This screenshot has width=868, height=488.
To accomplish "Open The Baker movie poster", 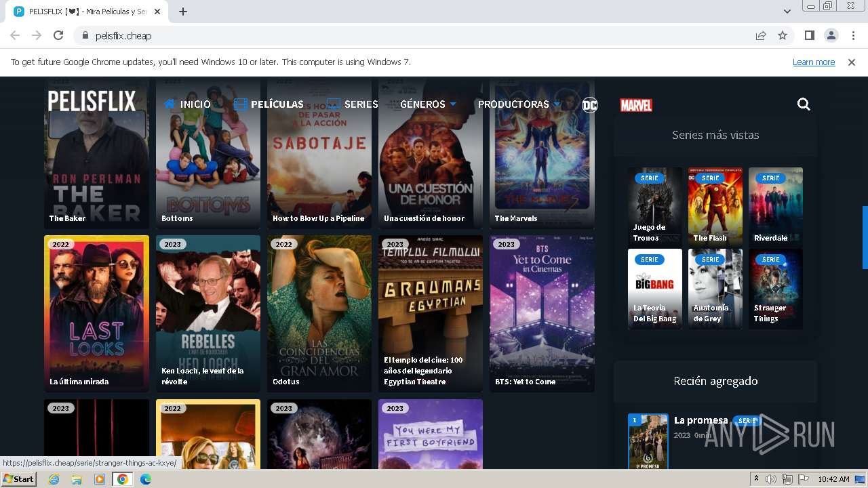I will (x=96, y=152).
